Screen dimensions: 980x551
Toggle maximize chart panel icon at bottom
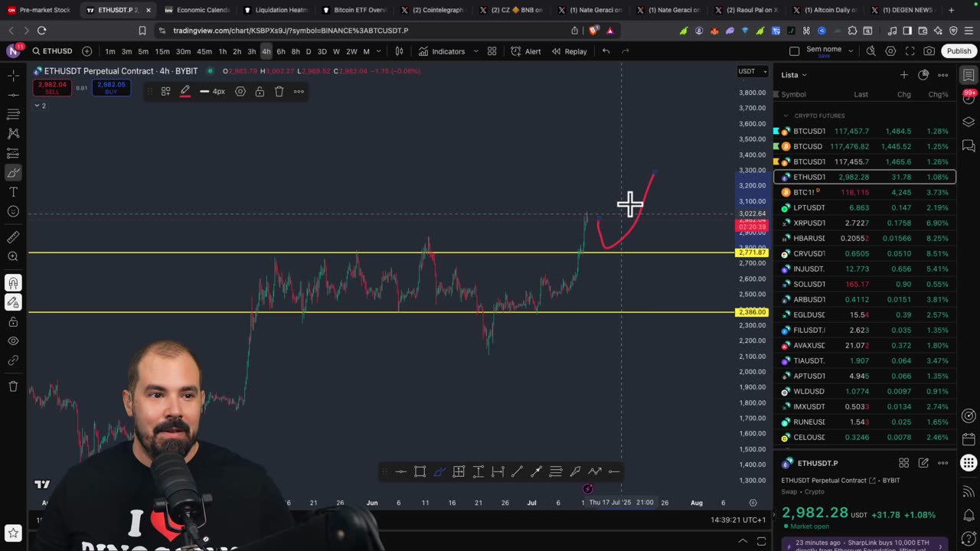point(761,541)
